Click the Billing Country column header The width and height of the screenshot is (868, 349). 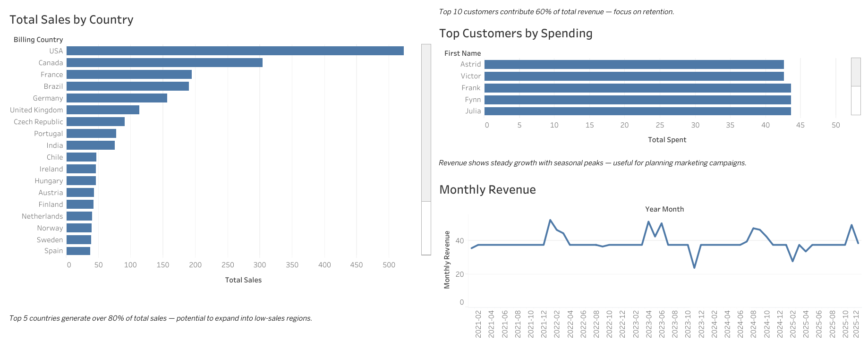click(x=38, y=40)
